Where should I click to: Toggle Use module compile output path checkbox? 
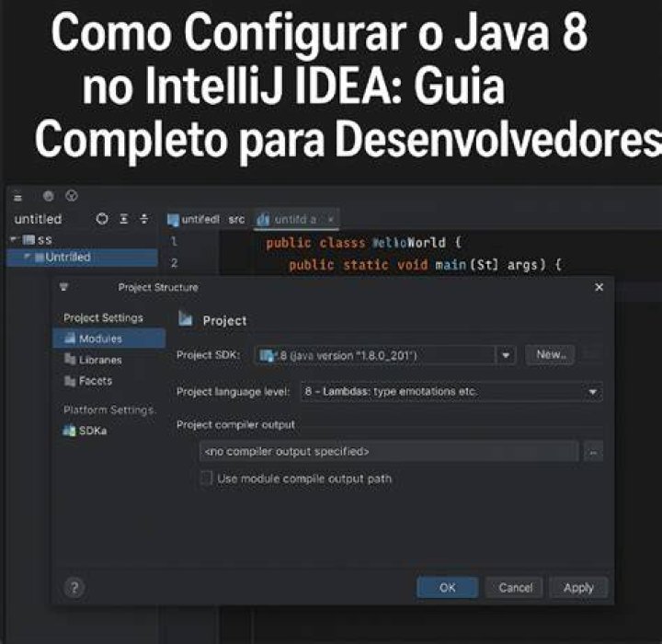click(206, 478)
